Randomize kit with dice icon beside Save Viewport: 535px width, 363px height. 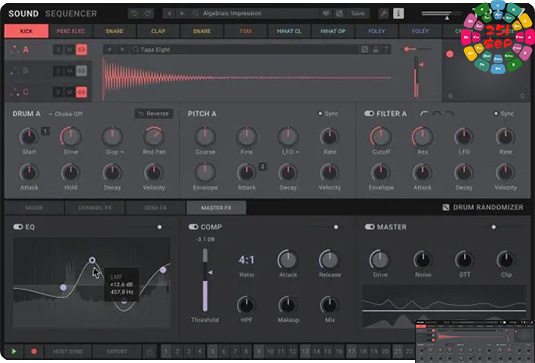coord(339,13)
